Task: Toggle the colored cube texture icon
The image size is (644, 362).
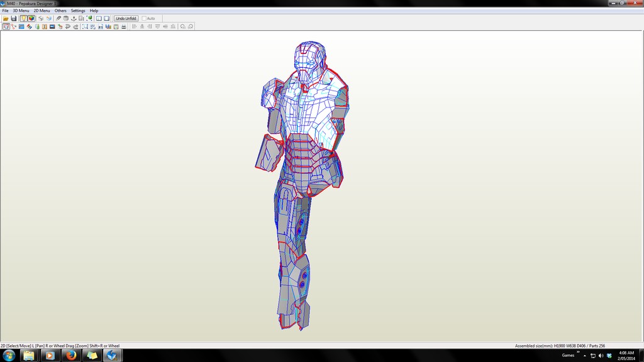Action: tap(31, 18)
